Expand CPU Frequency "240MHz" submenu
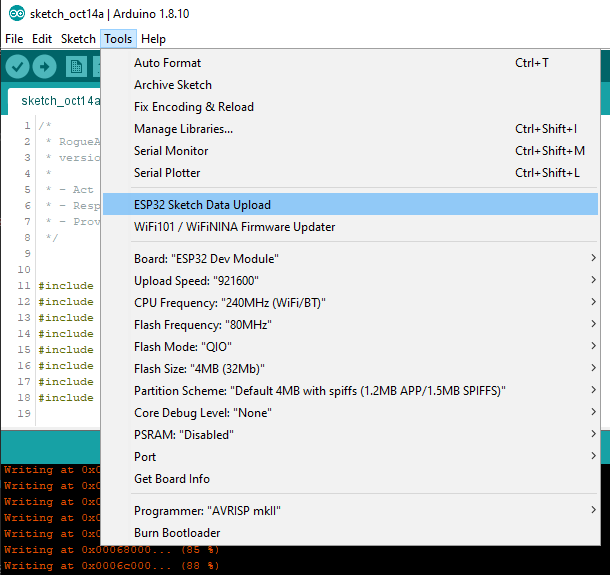The image size is (610, 575). coord(350,302)
